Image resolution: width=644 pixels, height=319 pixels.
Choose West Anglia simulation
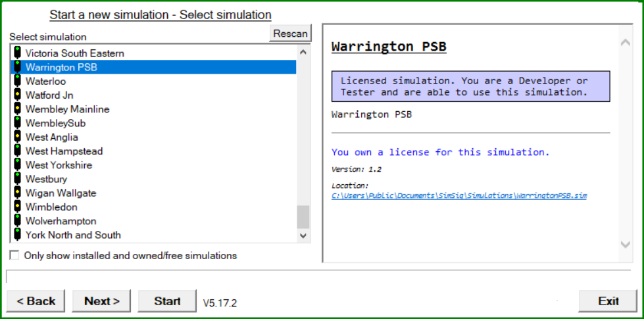153,137
